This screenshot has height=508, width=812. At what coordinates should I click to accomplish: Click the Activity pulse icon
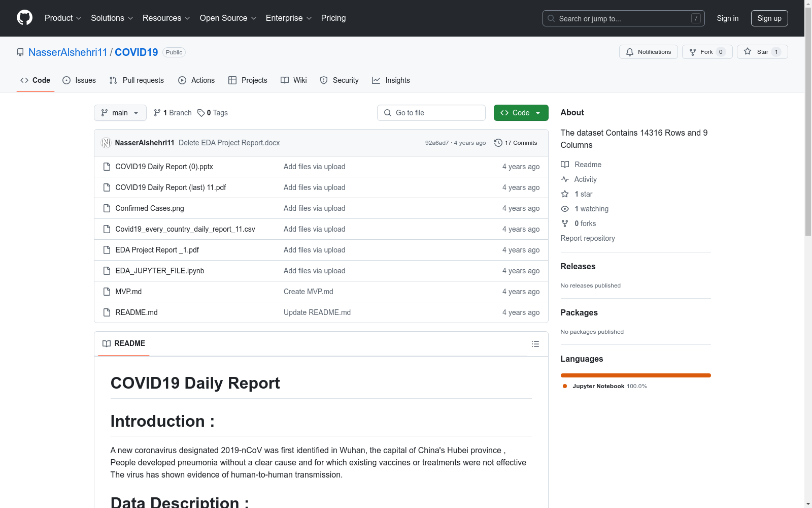(565, 179)
